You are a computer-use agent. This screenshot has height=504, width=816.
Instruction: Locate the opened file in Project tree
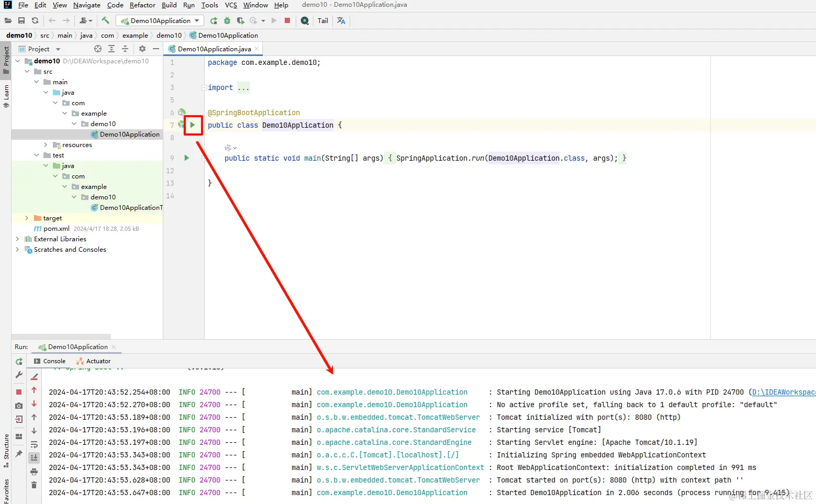(x=98, y=49)
